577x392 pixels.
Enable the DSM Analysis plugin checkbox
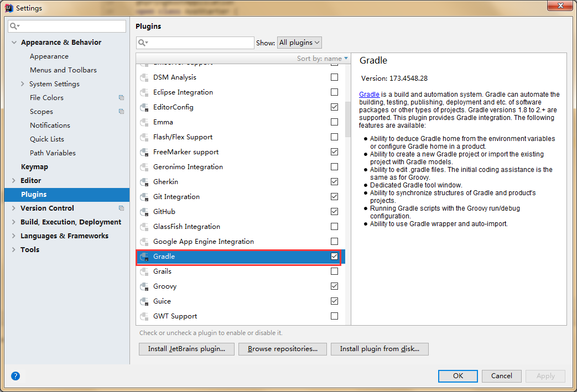335,77
